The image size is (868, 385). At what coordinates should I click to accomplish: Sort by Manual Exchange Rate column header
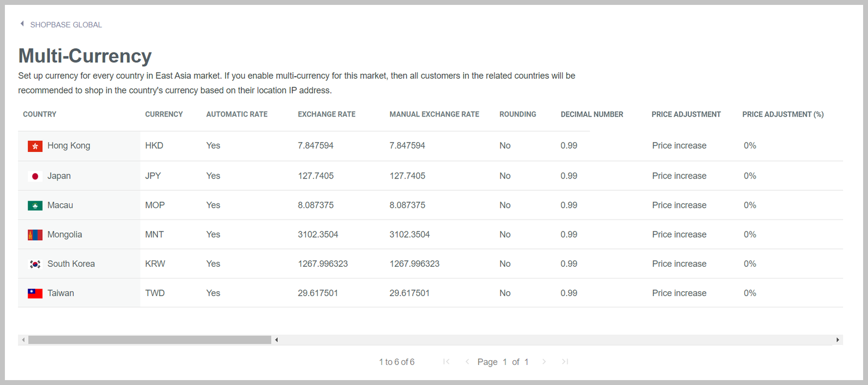click(435, 114)
